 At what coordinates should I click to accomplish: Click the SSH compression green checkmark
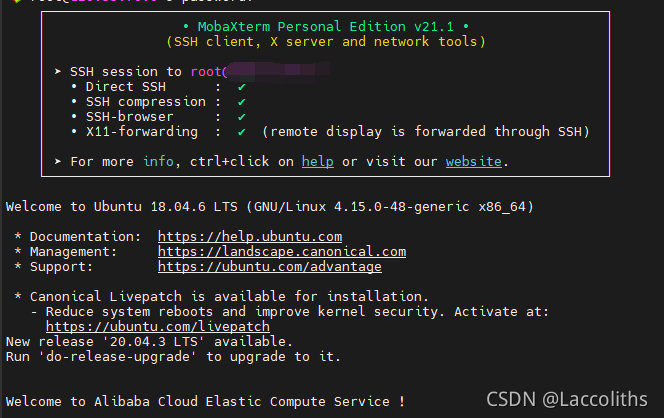(x=241, y=102)
